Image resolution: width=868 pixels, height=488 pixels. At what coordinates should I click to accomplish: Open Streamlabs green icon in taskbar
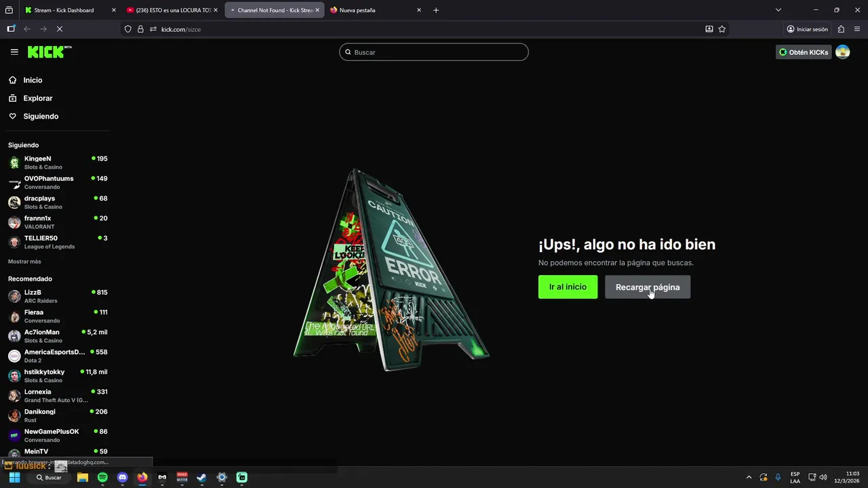pos(241,477)
